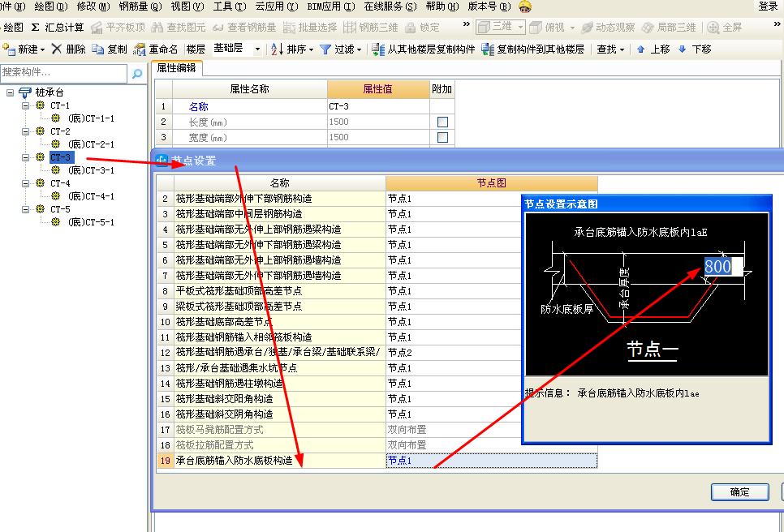
Task: Click the 查找图元 binoculars icon
Action: [x=157, y=28]
